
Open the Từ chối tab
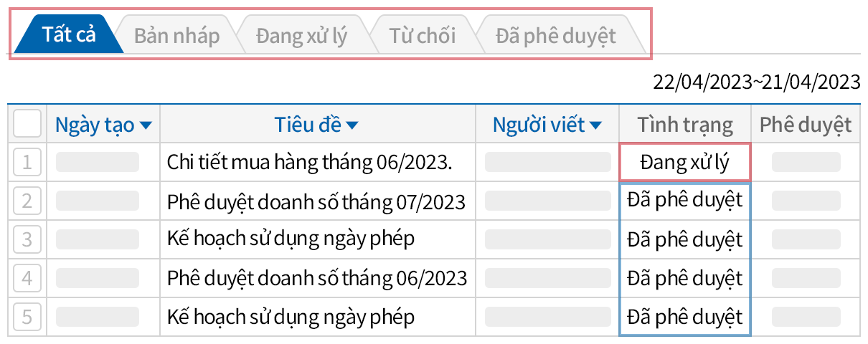[422, 35]
